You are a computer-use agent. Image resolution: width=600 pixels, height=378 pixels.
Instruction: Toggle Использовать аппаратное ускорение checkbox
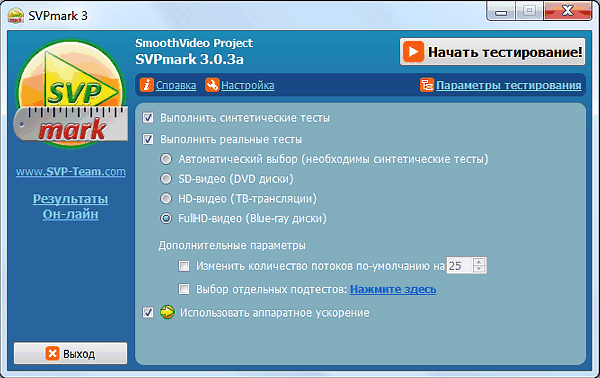(148, 312)
